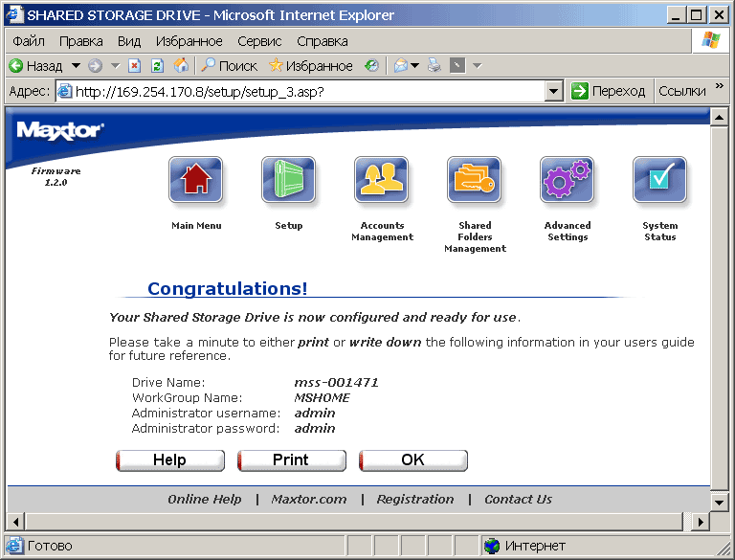Click the IE title bar system icon
This screenshot has width=735, height=560.
point(14,15)
